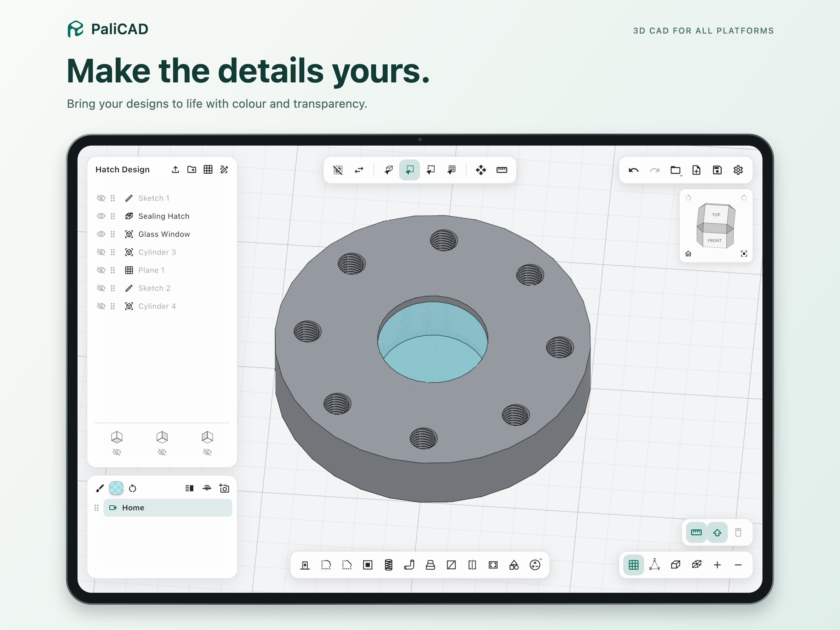Click the plane grid icon in panel header

[x=208, y=169]
